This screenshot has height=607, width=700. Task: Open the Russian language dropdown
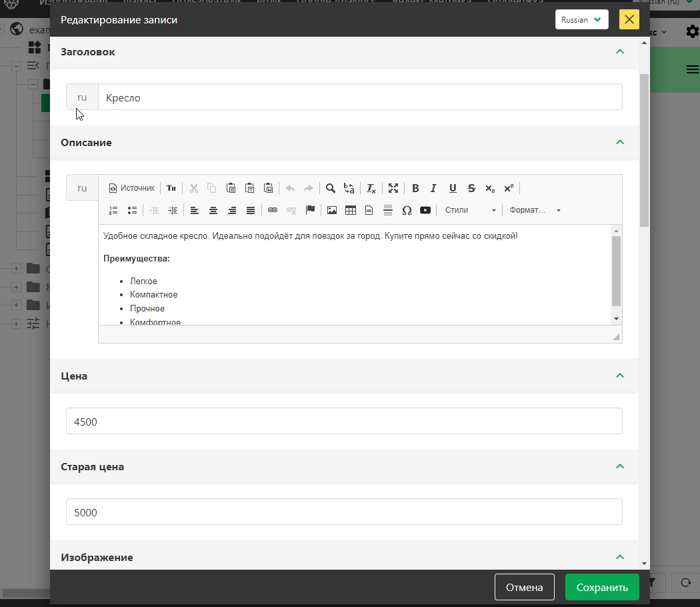[581, 20]
